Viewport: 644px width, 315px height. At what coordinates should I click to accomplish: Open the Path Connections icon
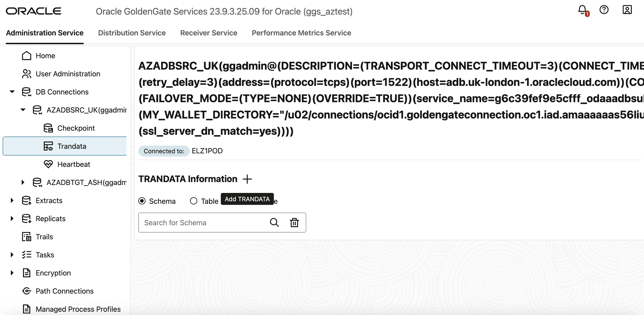tap(26, 291)
